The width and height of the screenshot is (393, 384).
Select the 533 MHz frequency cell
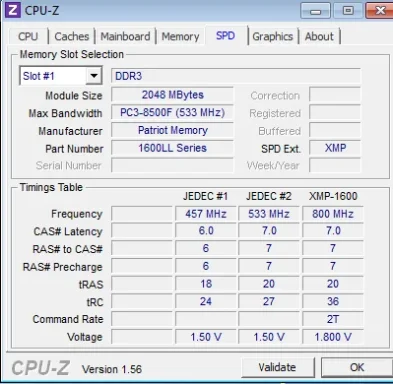tap(269, 214)
